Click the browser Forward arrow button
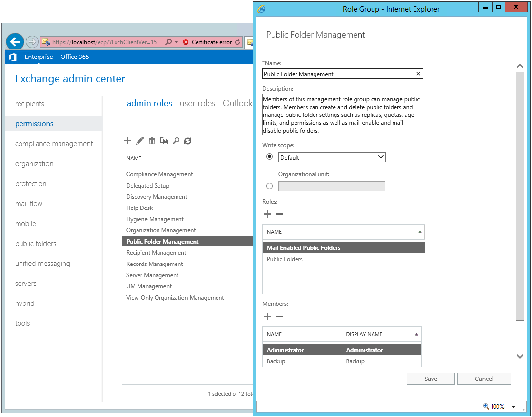Screen dimensions: 532x417 point(32,42)
